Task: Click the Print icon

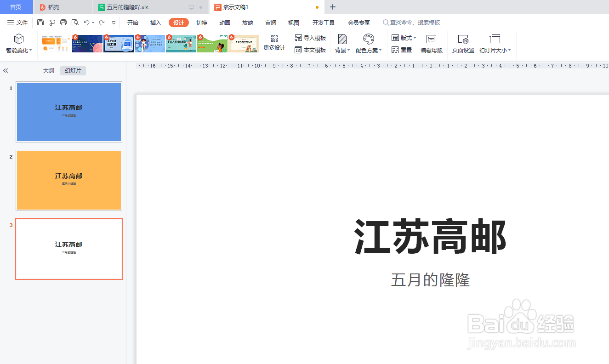Action: [x=63, y=23]
